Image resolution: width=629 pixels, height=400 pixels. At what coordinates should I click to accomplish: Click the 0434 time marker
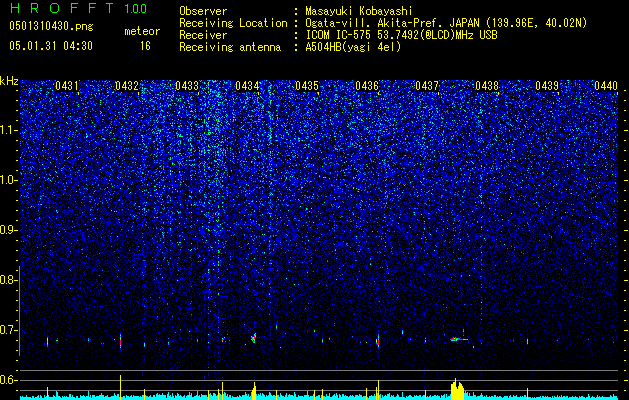tap(247, 86)
